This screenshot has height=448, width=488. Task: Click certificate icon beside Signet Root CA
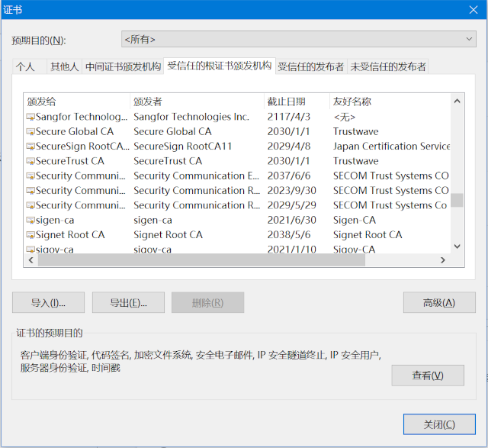[x=30, y=235]
